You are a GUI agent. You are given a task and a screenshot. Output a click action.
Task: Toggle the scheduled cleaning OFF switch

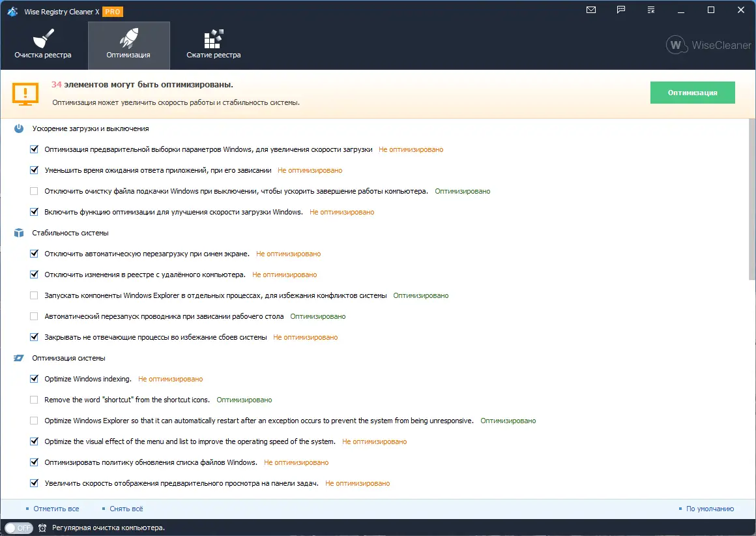pyautogui.click(x=19, y=528)
